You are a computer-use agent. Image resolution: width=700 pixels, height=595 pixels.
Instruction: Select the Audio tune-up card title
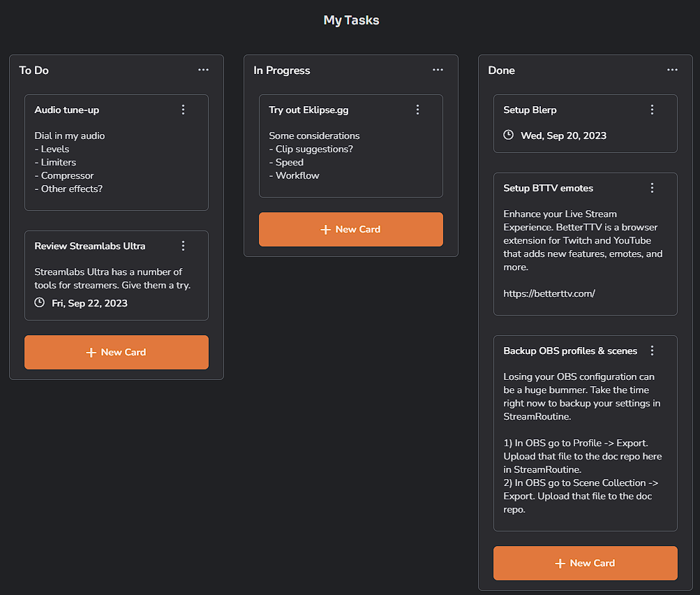click(67, 110)
